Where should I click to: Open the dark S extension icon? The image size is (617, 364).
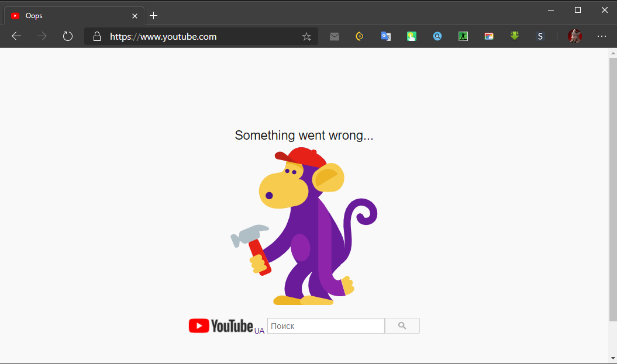540,37
